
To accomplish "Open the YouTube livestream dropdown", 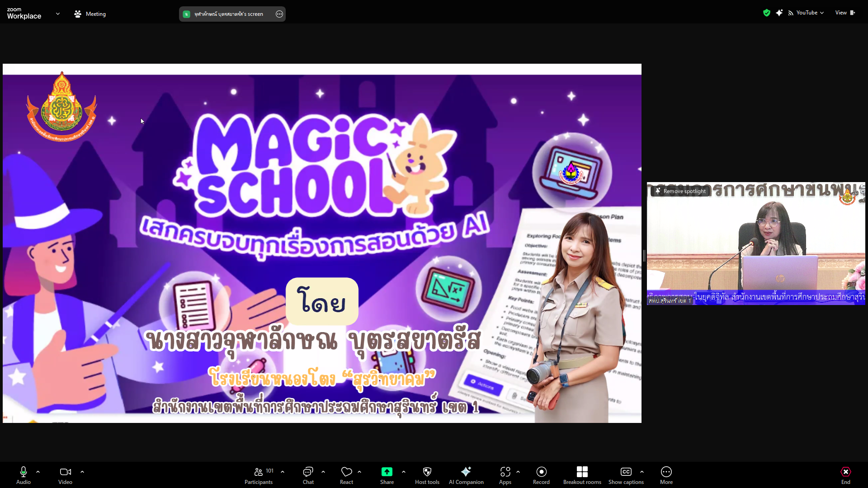I will [806, 13].
